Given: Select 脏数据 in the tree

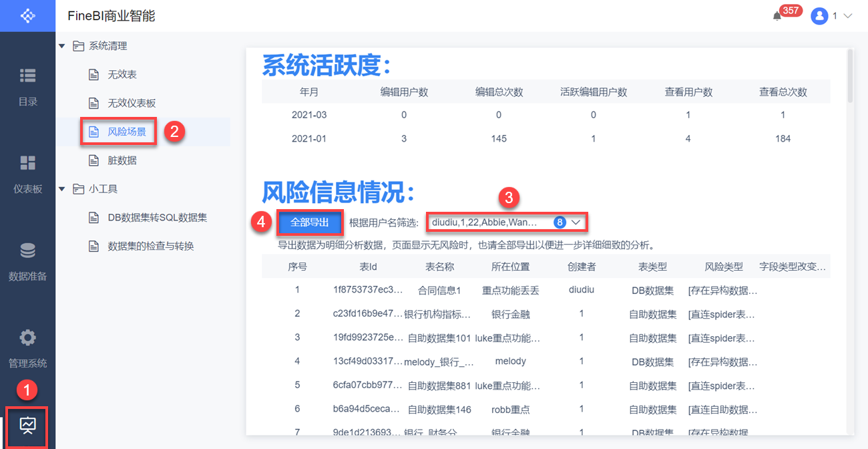Looking at the screenshot, I should point(122,161).
